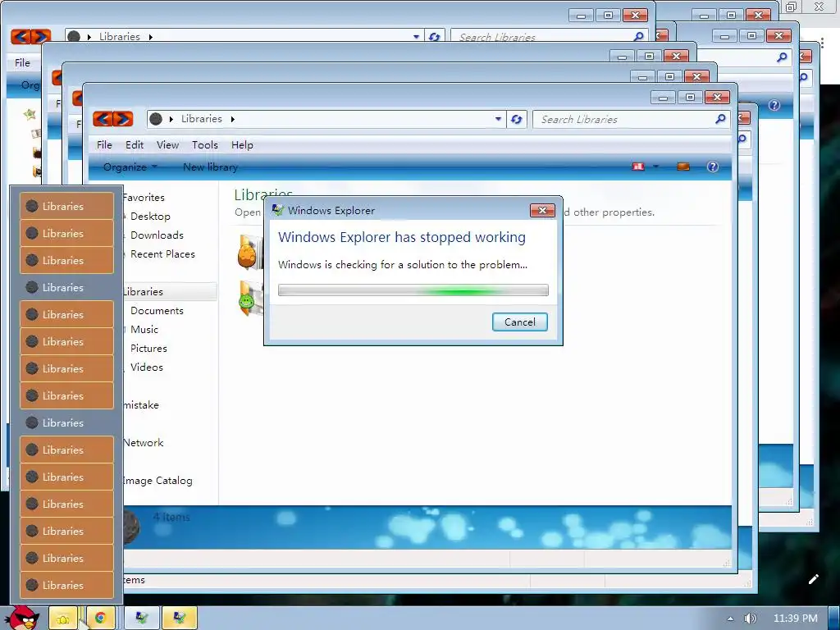Select Image Catalog in the navigation pane
The height and width of the screenshot is (630, 840).
click(x=157, y=481)
